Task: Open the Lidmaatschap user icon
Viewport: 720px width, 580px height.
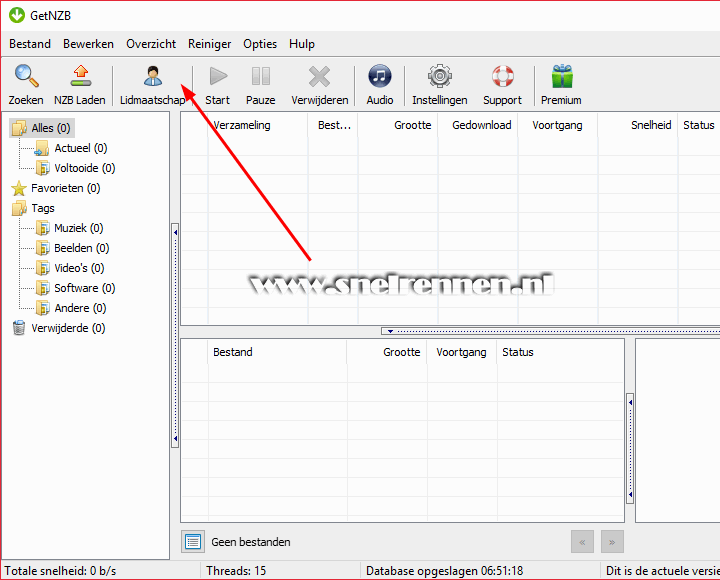Action: [152, 76]
